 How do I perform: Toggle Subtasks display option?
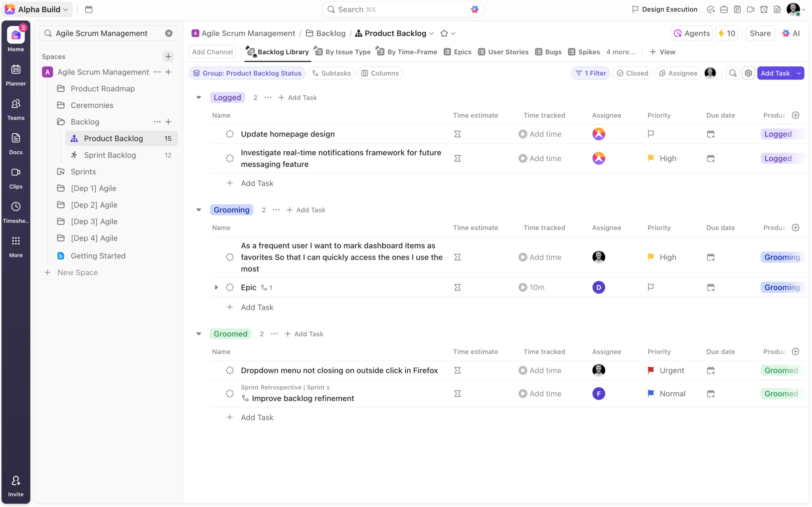click(331, 73)
